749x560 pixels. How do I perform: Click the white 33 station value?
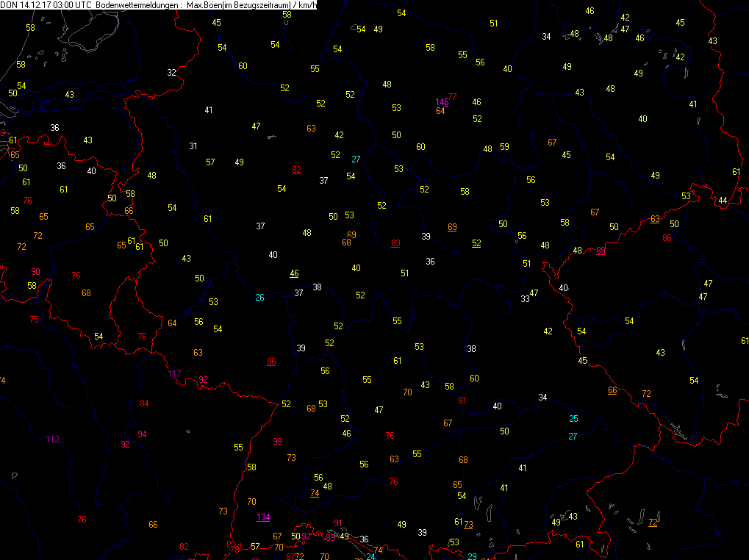coord(525,299)
